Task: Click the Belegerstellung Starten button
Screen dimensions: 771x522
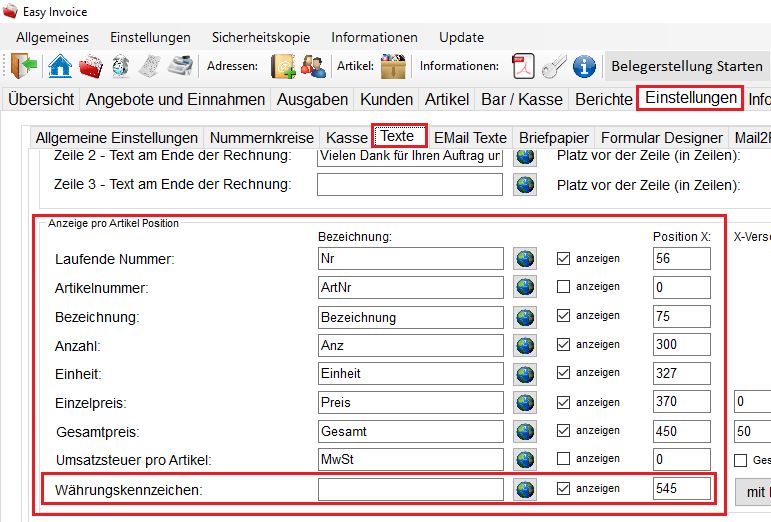Action: [x=686, y=67]
